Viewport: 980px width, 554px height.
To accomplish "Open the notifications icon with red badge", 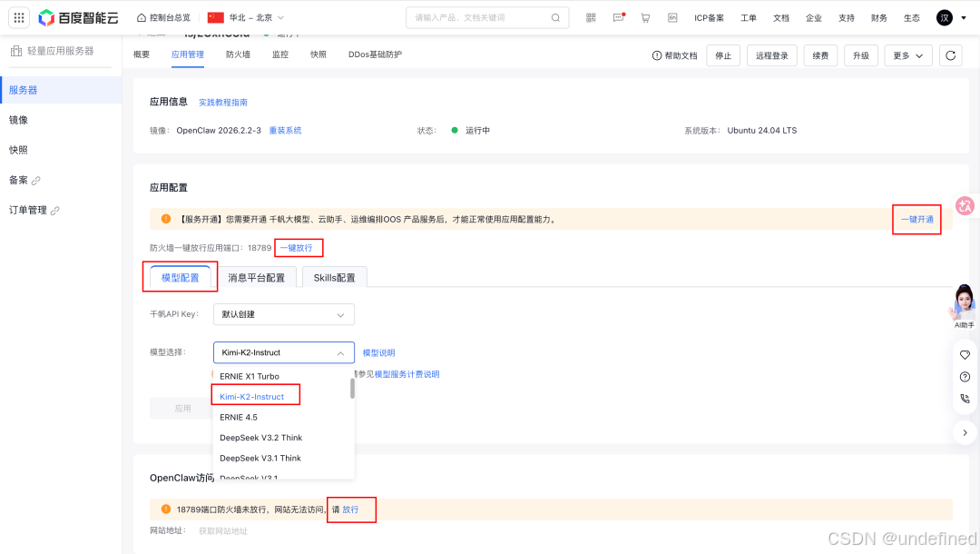I will click(619, 16).
